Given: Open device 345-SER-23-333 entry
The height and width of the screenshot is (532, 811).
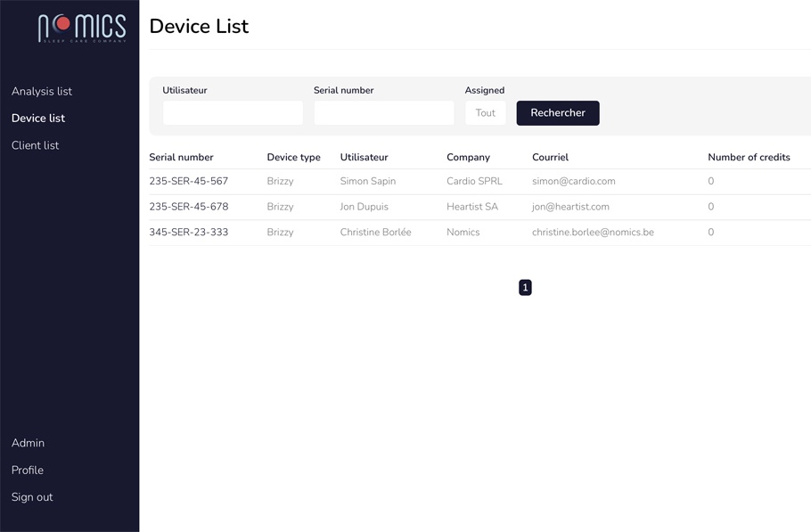Looking at the screenshot, I should pos(189,233).
